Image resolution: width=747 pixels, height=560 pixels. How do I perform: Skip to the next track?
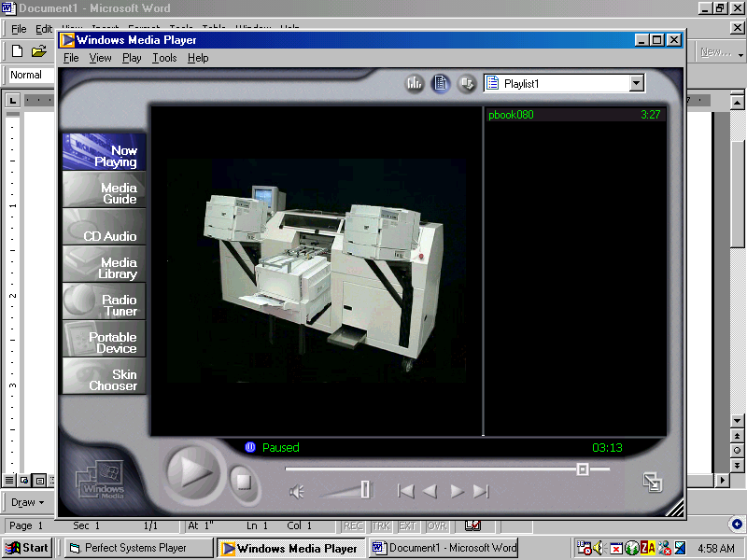(481, 491)
